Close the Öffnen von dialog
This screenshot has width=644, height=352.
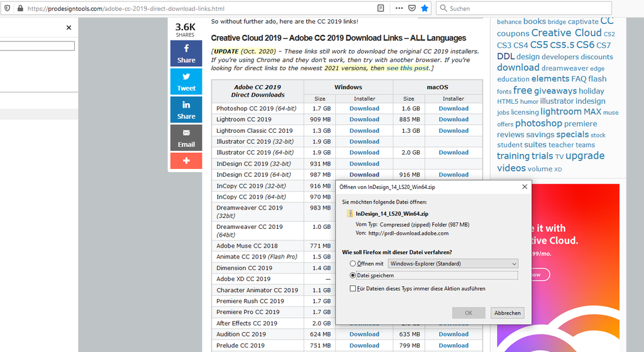click(525, 187)
